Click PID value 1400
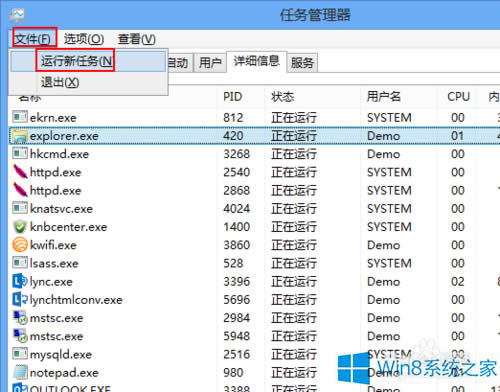Image resolution: width=500 pixels, height=392 pixels. (237, 227)
